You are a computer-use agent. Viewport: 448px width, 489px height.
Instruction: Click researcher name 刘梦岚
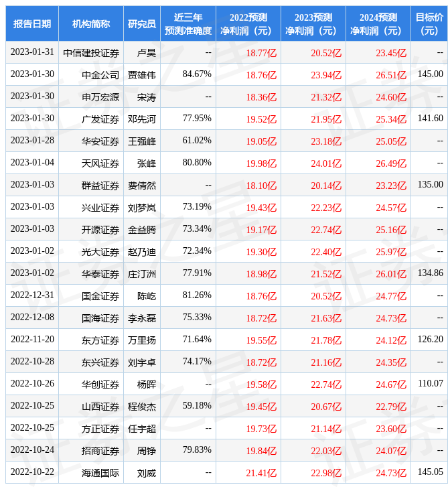point(142,208)
